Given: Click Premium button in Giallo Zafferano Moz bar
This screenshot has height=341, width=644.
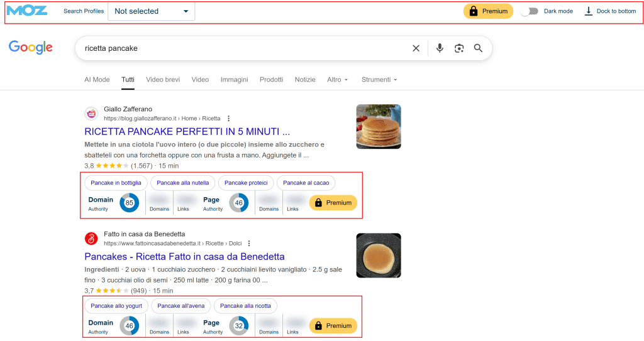Looking at the screenshot, I should tap(333, 203).
